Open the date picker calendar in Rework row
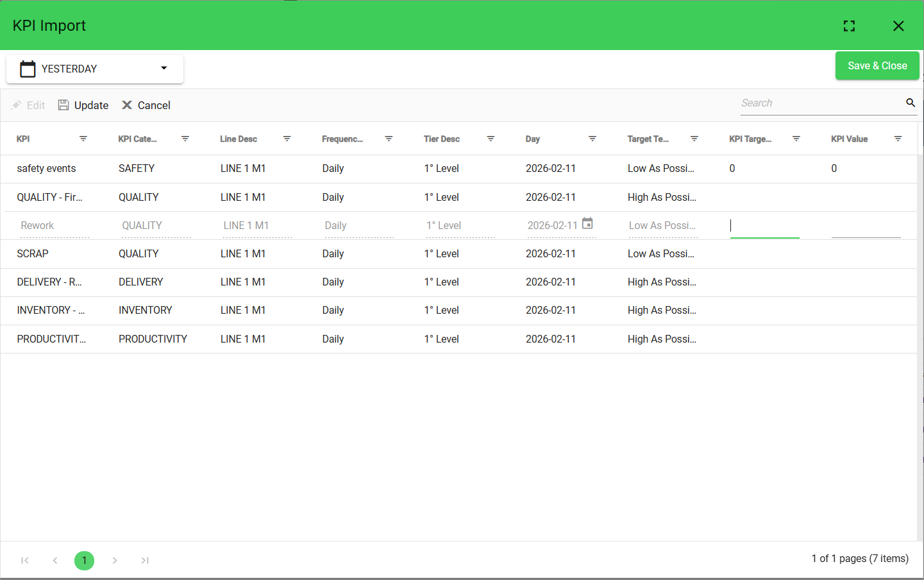Image resolution: width=924 pixels, height=580 pixels. coord(587,224)
